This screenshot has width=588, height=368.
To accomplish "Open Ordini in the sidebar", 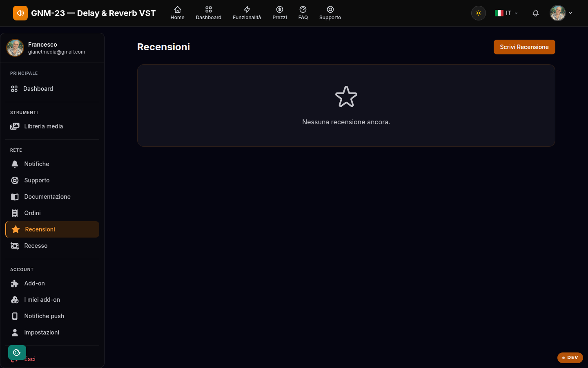I will pyautogui.click(x=52, y=213).
